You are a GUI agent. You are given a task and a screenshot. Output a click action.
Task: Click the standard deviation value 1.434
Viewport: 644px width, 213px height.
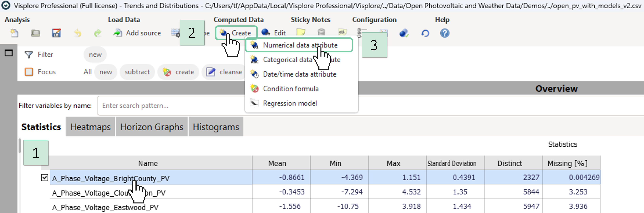click(x=462, y=206)
